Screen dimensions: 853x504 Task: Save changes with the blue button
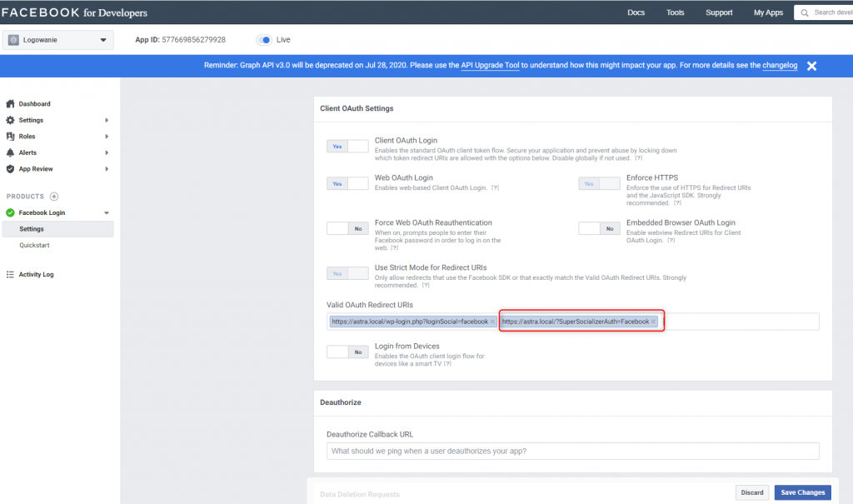coord(801,492)
